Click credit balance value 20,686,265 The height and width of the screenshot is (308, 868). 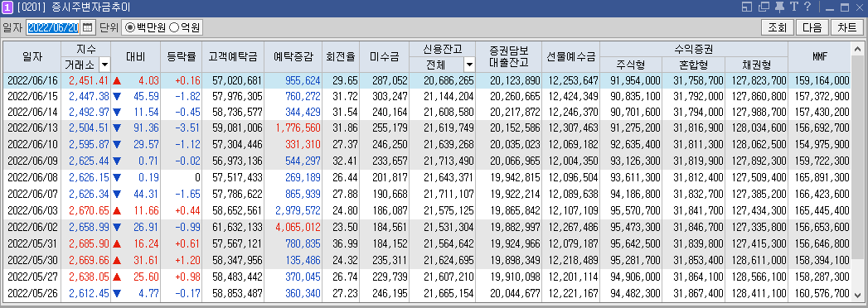[449, 80]
